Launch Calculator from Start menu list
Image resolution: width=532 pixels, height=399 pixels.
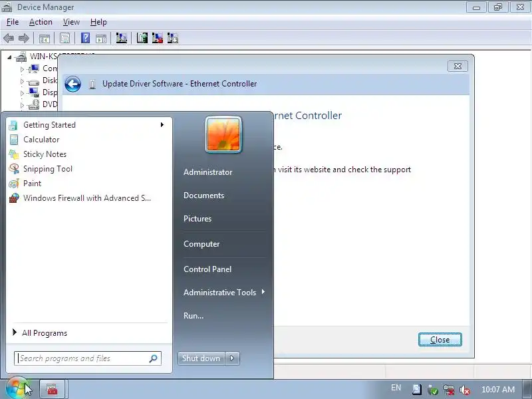pyautogui.click(x=41, y=140)
